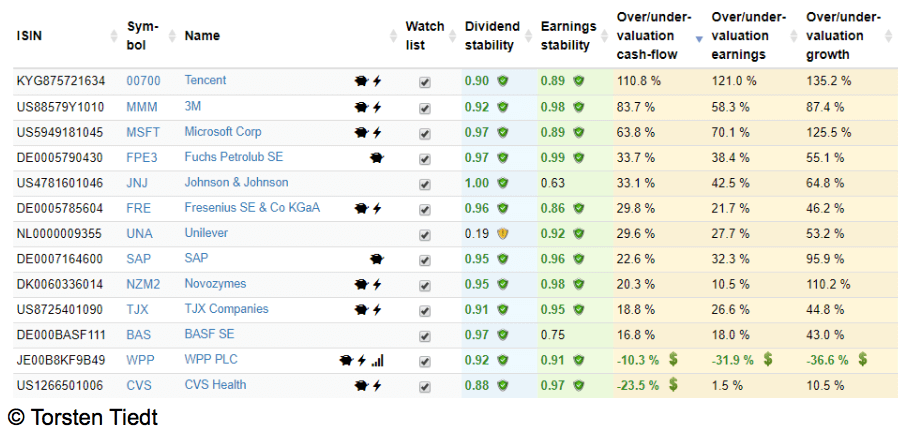Open the MSFT symbol link

143,132
